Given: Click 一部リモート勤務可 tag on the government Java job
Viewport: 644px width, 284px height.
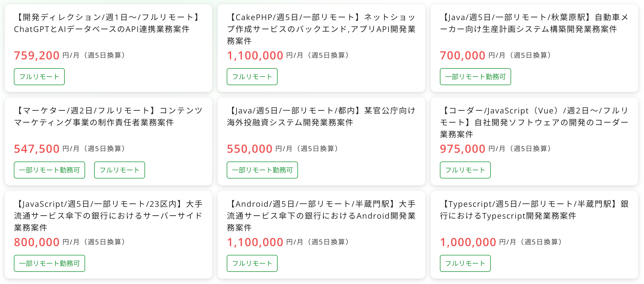Looking at the screenshot, I should pyautogui.click(x=262, y=170).
